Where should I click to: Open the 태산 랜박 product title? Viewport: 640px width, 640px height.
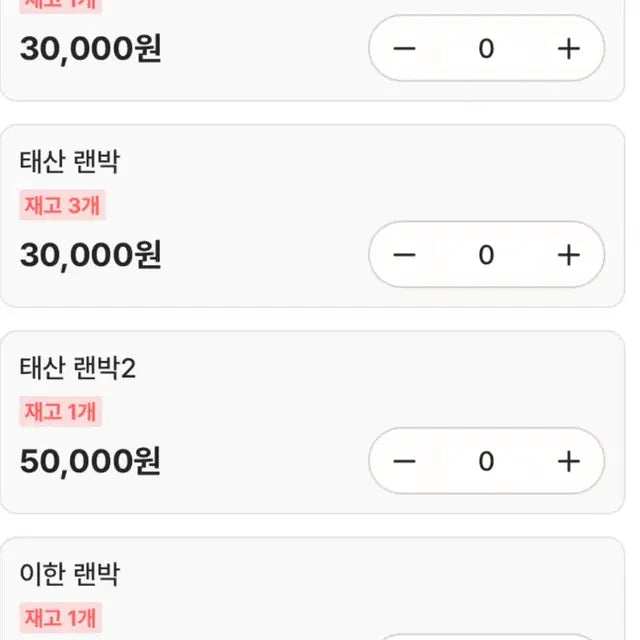coord(70,162)
